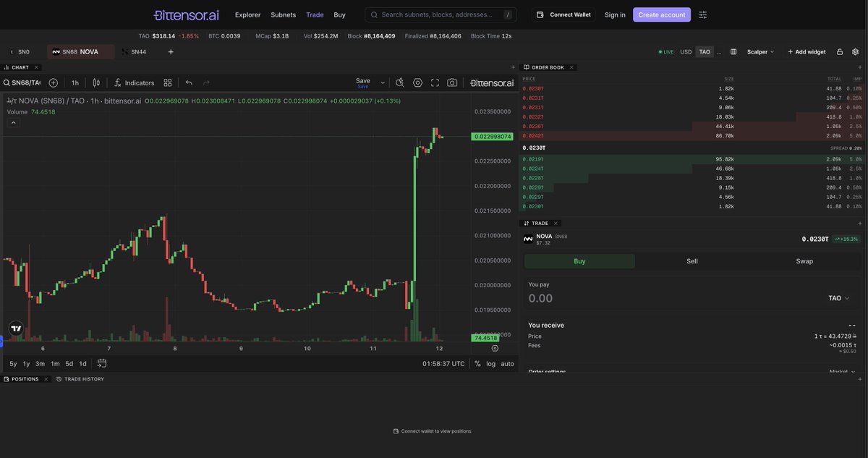
Task: Open the workspace settings gear
Action: [856, 52]
